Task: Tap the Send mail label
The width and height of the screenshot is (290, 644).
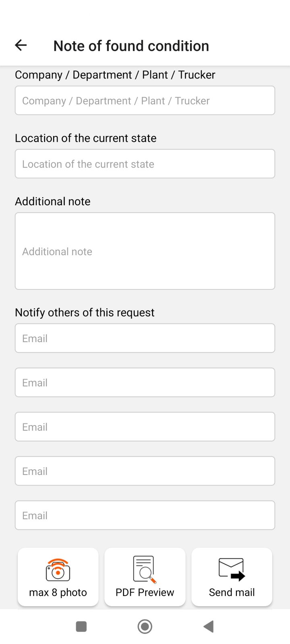Action: click(x=232, y=592)
